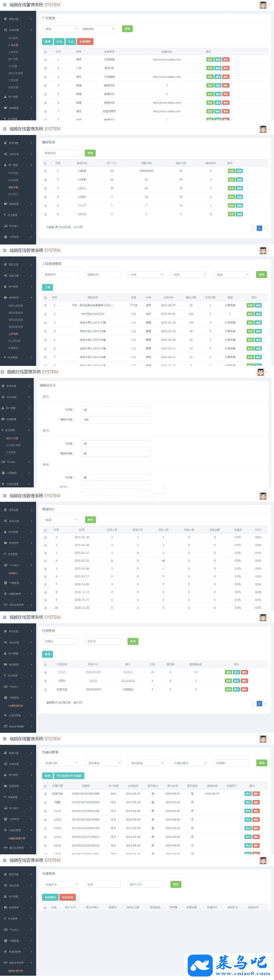Tick checkbox for ad row 2 广告
This screenshot has height=980, width=274.
45,69
